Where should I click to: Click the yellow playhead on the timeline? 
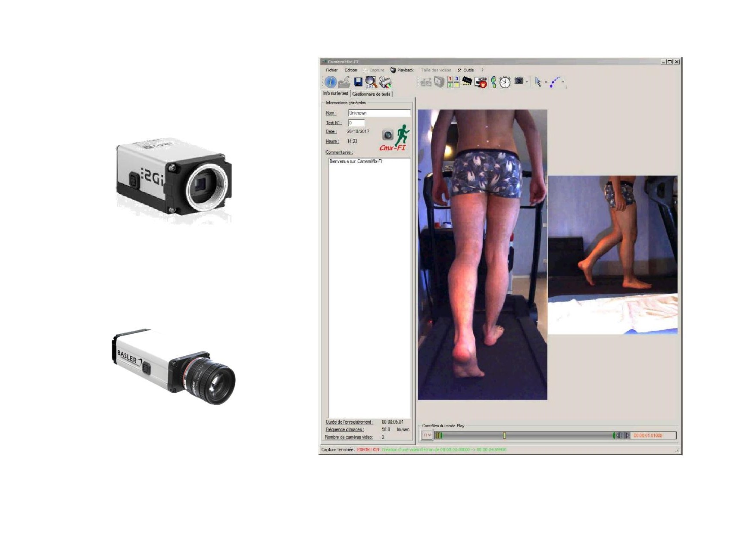tap(504, 435)
